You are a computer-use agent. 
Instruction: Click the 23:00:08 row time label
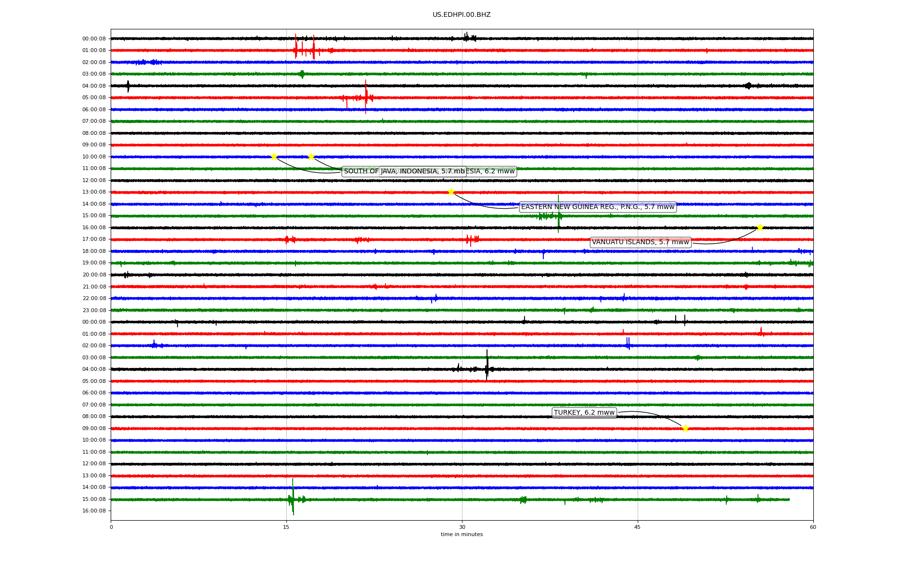tap(94, 311)
